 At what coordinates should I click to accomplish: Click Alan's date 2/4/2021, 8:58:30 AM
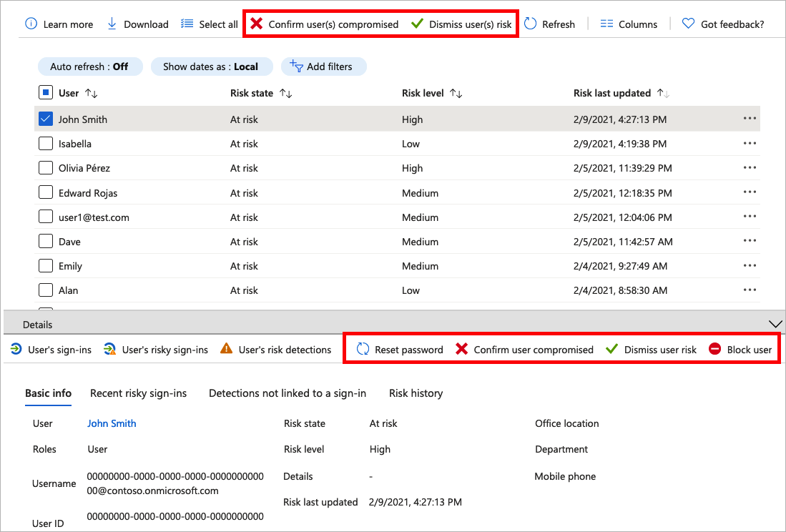[620, 290]
